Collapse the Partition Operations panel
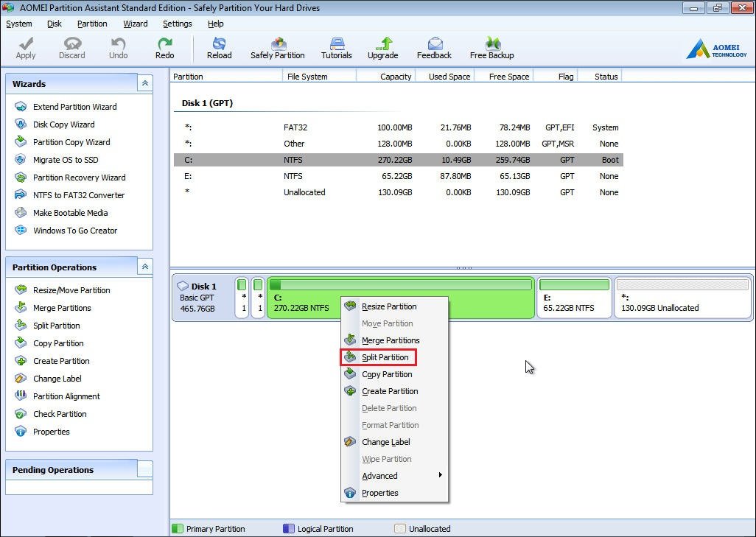 pyautogui.click(x=145, y=267)
